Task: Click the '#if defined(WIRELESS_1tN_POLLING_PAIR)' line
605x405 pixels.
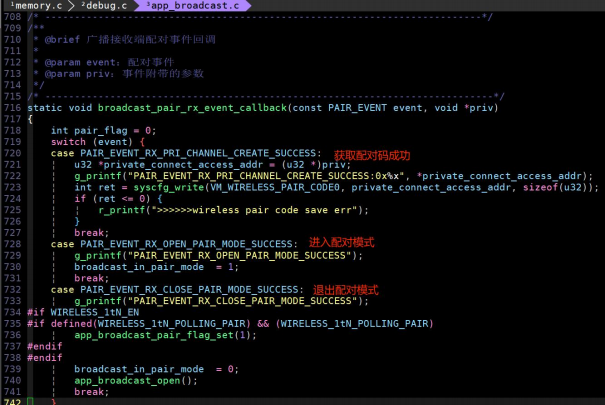Action: 230,324
